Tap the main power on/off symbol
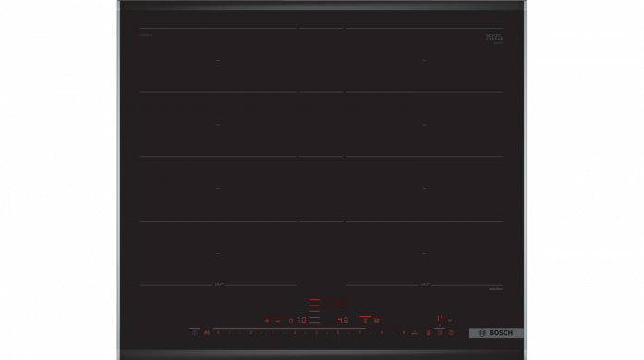Viewport: 644px width, 360px height. 195,333
